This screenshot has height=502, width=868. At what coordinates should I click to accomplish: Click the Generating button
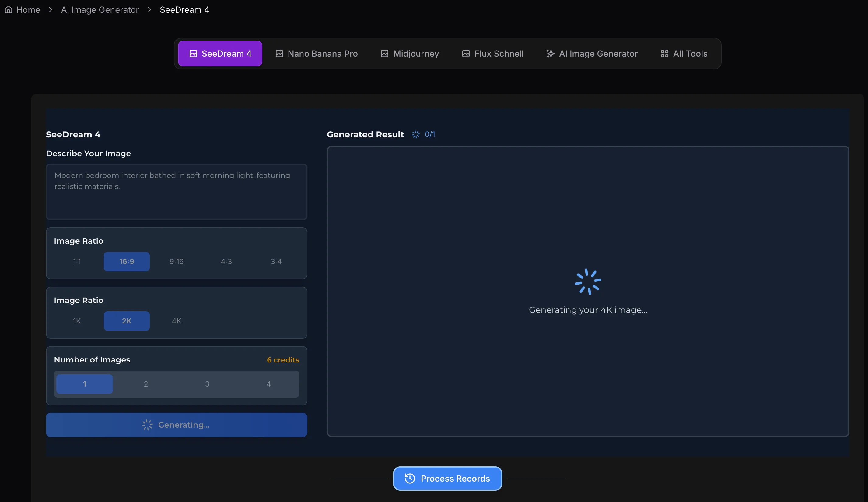point(176,425)
